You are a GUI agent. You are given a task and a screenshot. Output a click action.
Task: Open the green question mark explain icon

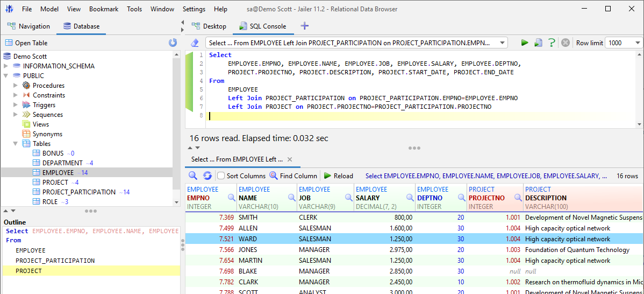pos(552,43)
